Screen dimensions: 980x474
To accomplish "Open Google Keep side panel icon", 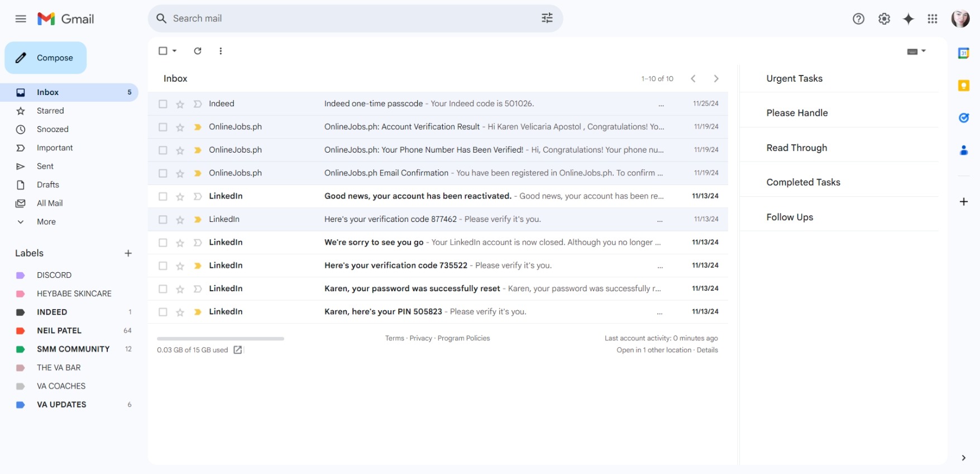I will click(963, 86).
